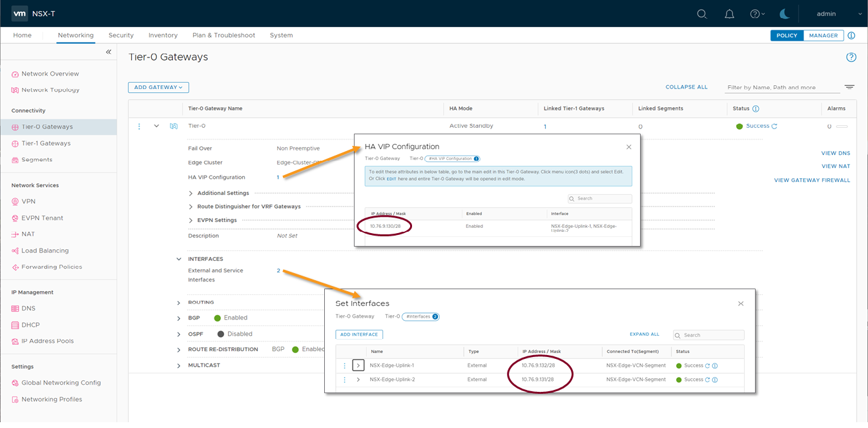Expand the NSX-Edge-Uplink-1 interface row
This screenshot has width=868, height=428.
(358, 365)
